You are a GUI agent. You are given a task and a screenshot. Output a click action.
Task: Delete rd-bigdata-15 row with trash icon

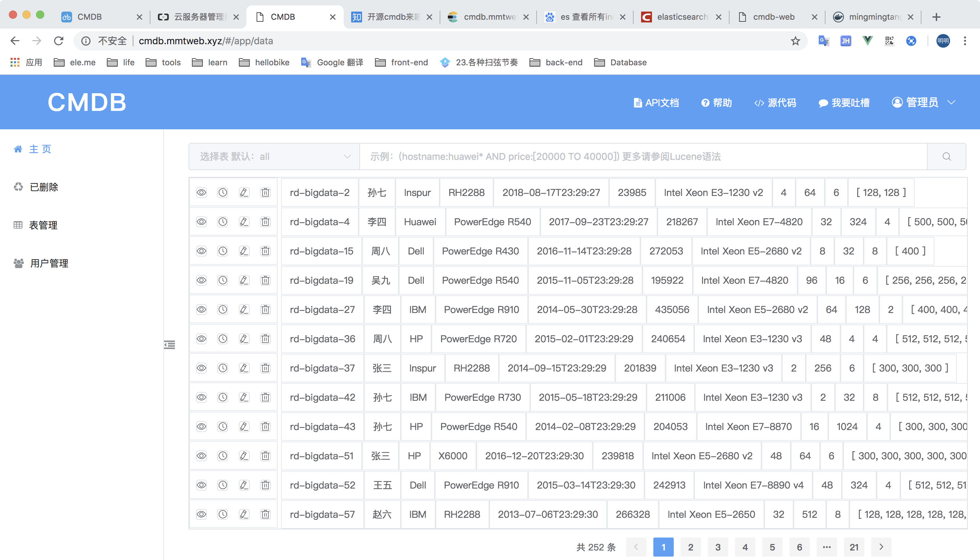point(265,251)
